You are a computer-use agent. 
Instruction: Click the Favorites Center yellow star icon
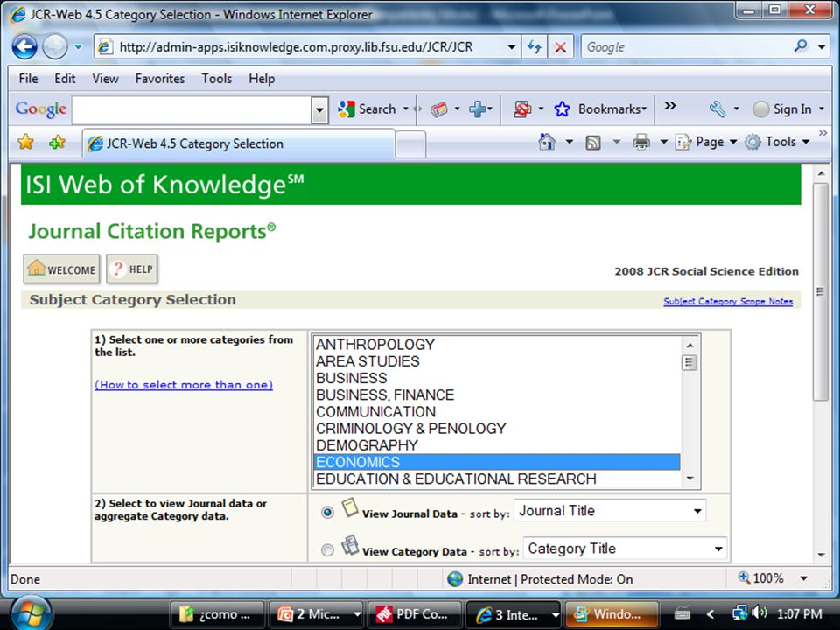[25, 142]
